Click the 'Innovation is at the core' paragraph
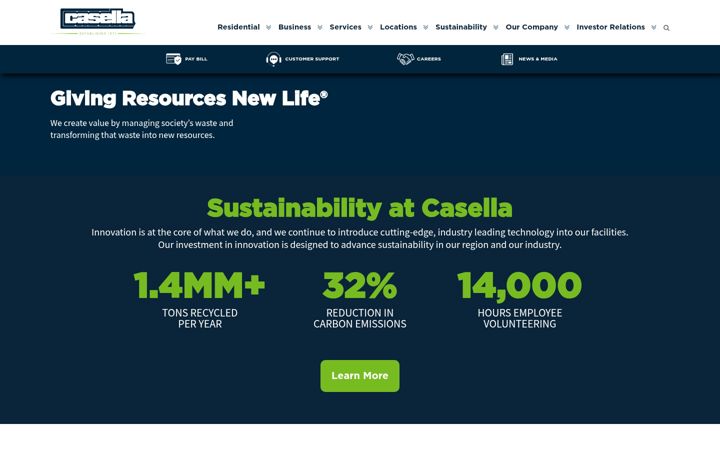Image resolution: width=720 pixels, height=450 pixels. click(360, 239)
